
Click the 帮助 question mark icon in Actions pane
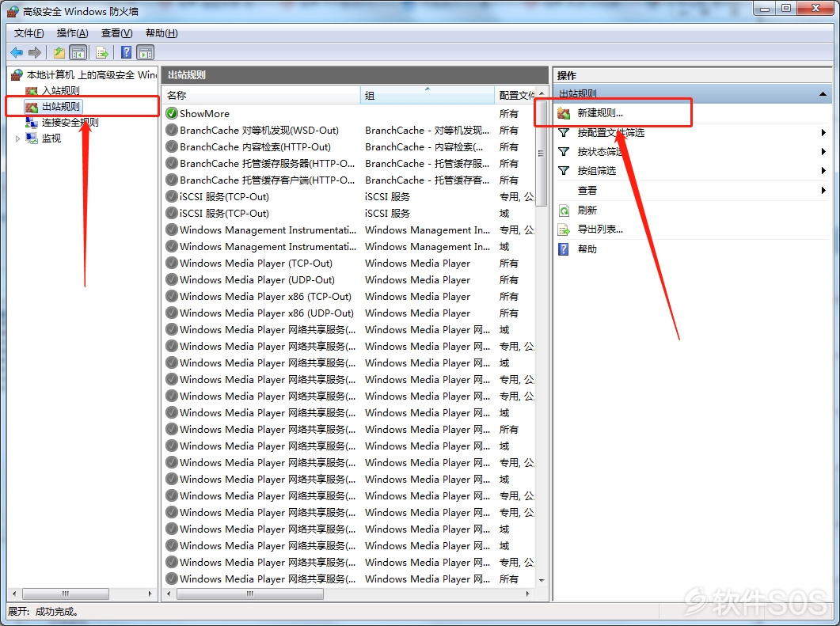564,249
